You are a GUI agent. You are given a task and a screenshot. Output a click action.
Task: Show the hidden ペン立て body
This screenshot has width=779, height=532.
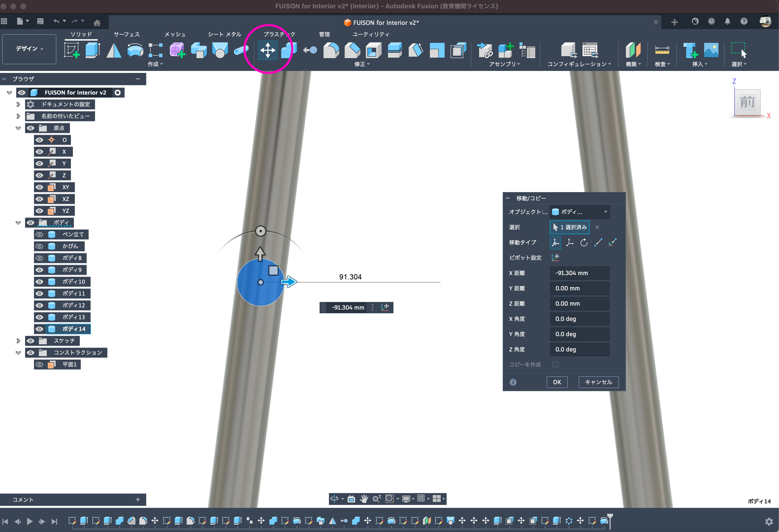coord(40,234)
